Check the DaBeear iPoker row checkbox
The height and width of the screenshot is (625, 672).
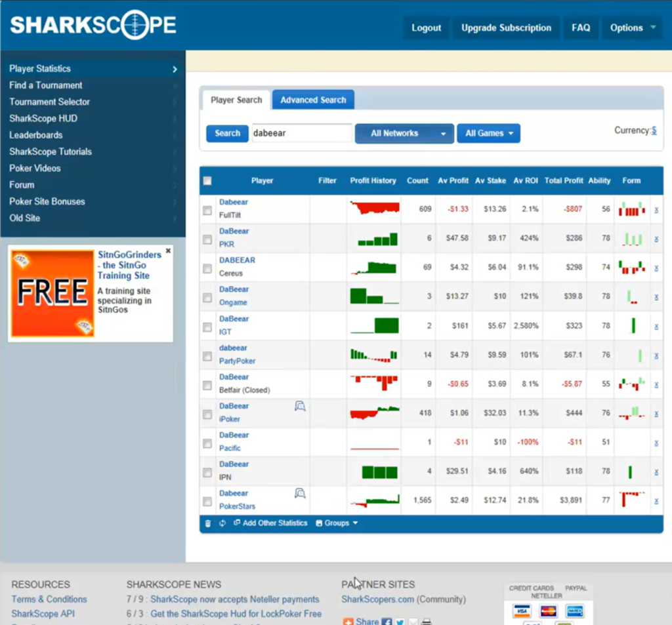pos(207,414)
